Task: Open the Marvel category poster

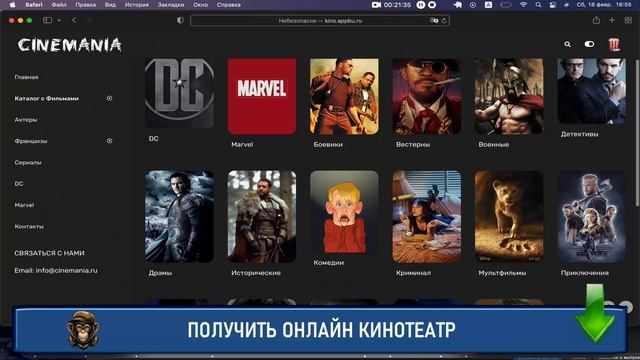Action: [x=262, y=96]
